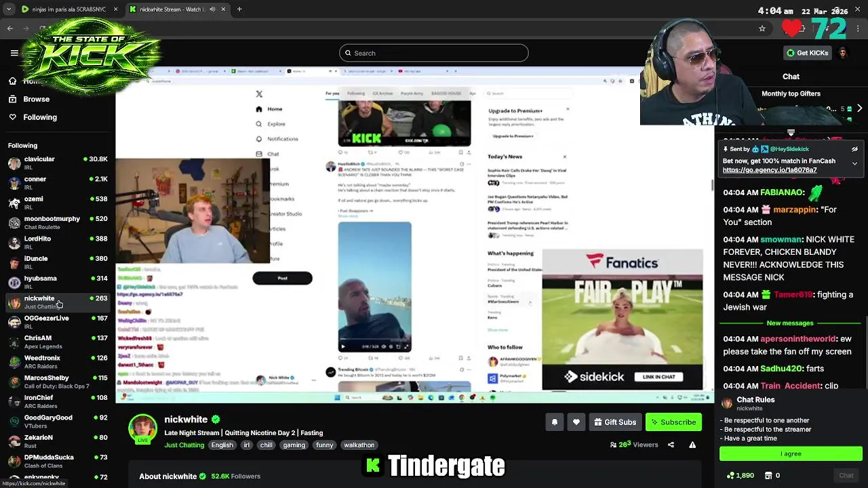Select hyubsama's avatar in the sidebar
Viewport: 868px width, 488px height.
coord(14,282)
